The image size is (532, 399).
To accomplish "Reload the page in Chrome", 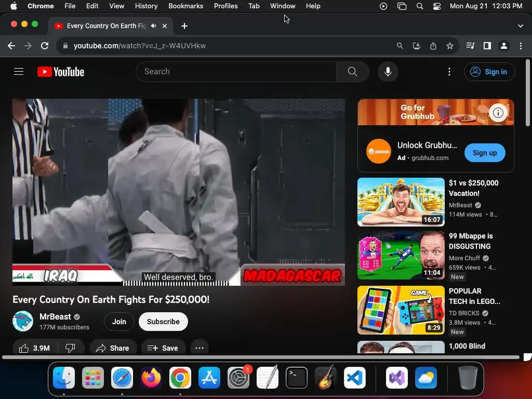I will 45,46.
